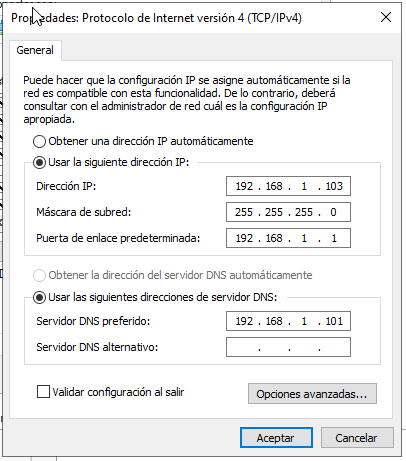Viewport: 406px width, 461px height.
Task: Click the dialog title bar text
Action: click(x=156, y=18)
